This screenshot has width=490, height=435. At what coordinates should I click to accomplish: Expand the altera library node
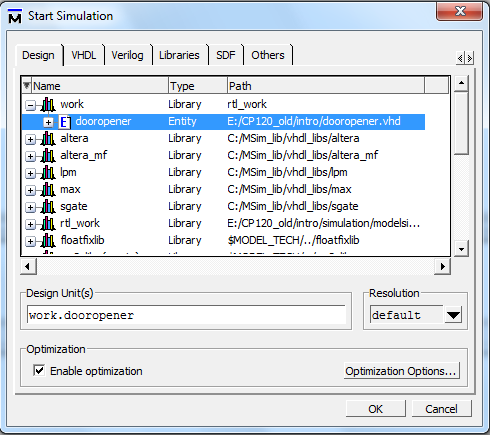tap(30, 139)
